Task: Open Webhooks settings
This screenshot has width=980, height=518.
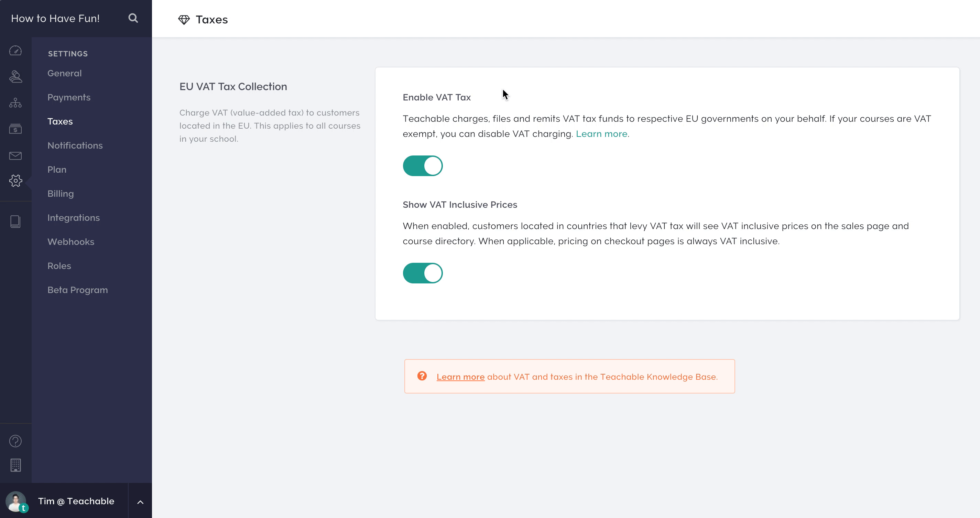Action: [71, 242]
